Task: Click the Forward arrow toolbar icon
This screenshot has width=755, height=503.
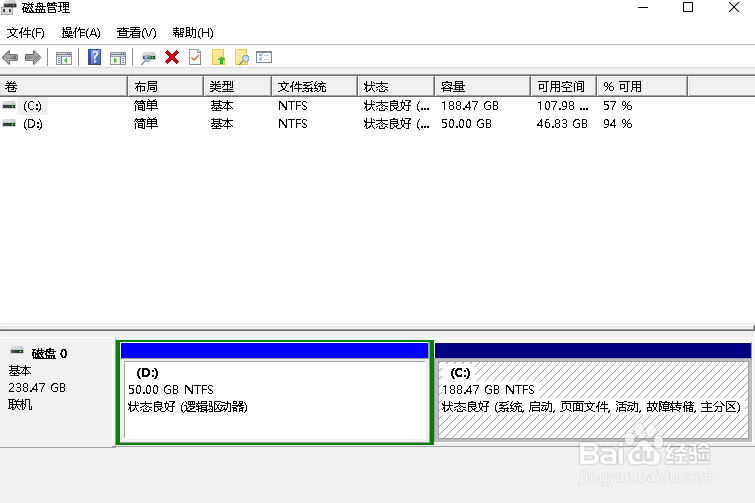Action: point(33,58)
